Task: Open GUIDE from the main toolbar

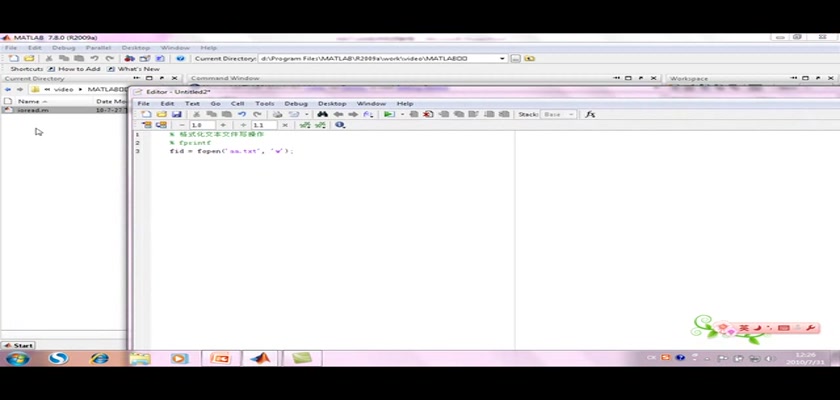Action: (x=145, y=58)
